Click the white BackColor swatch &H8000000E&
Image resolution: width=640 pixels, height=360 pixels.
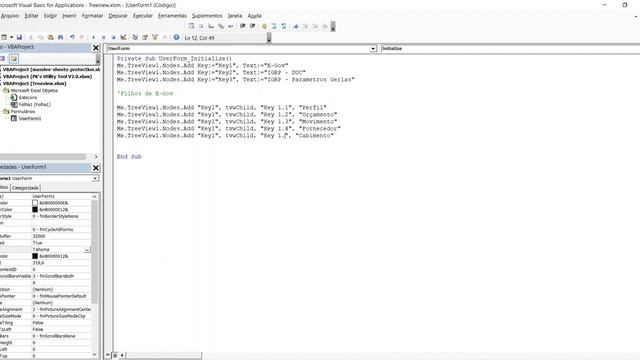coord(35,203)
